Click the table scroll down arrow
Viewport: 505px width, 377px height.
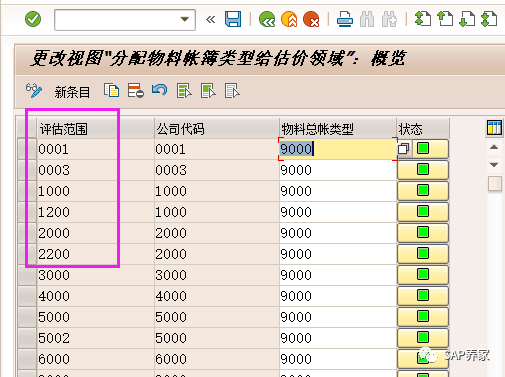(494, 165)
